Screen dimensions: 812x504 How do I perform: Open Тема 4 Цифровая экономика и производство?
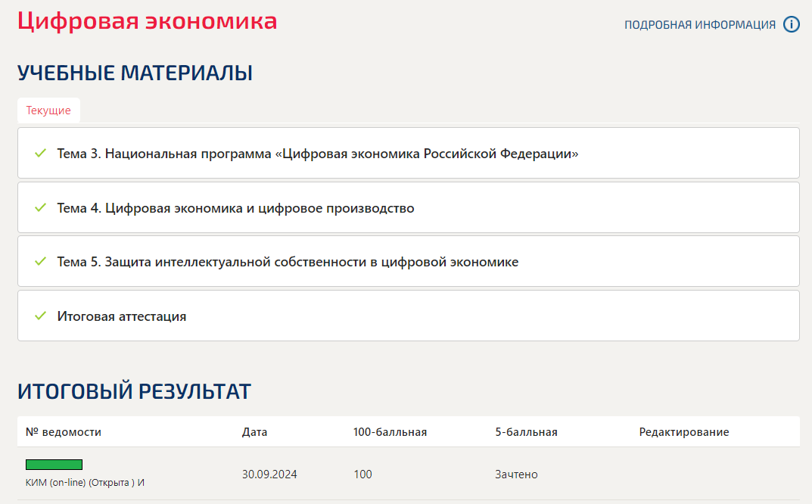pyautogui.click(x=409, y=207)
